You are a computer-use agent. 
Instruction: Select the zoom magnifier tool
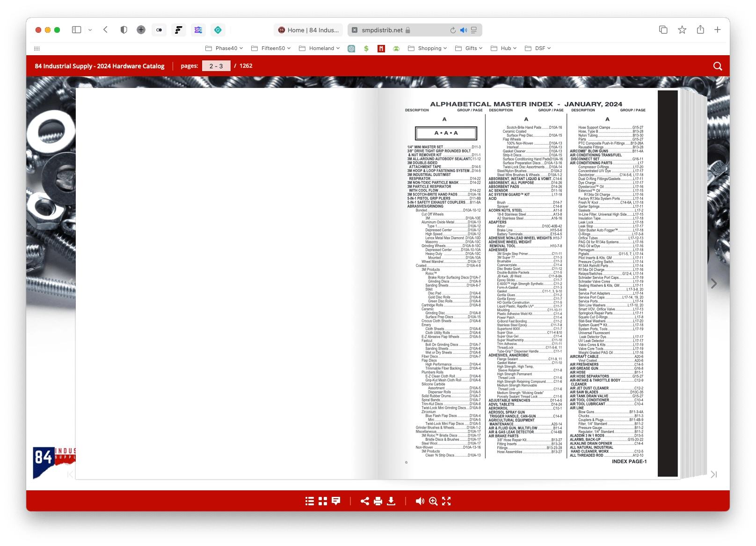433,501
